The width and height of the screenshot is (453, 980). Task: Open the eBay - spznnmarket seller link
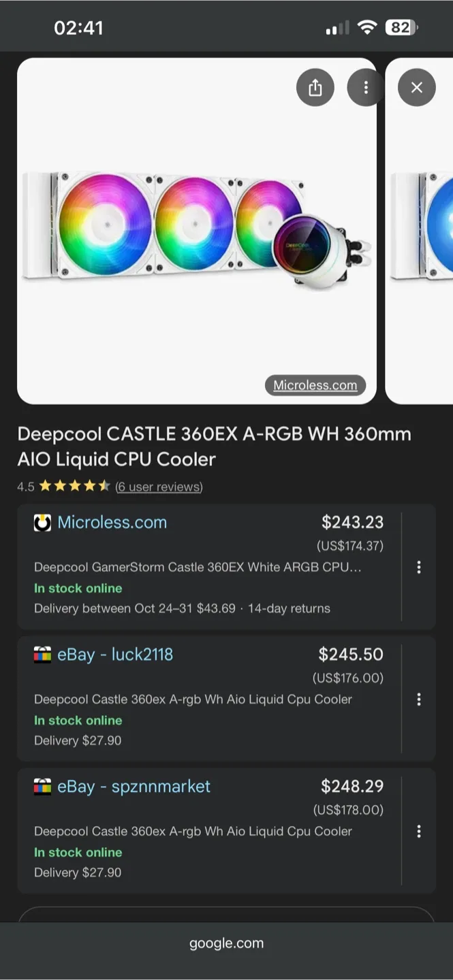click(x=134, y=787)
